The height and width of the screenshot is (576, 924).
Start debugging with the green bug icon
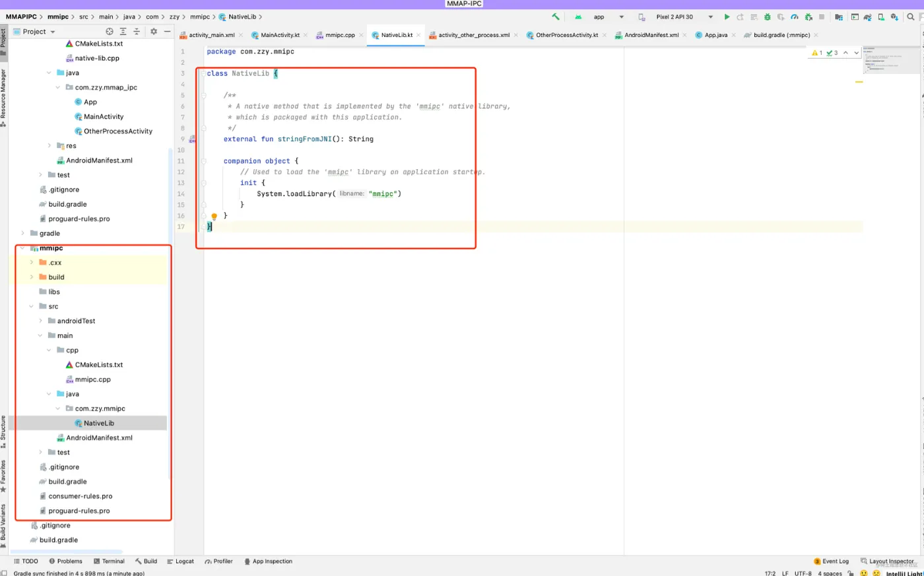click(x=768, y=17)
